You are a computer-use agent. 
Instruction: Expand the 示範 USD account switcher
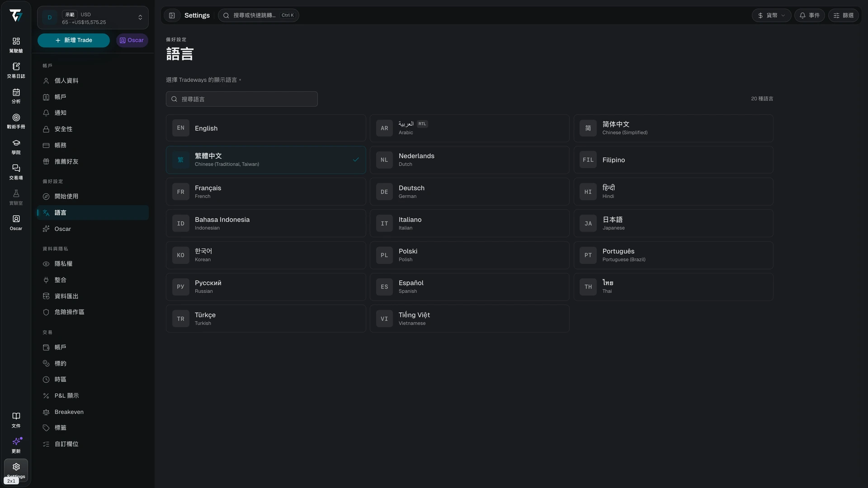click(93, 18)
